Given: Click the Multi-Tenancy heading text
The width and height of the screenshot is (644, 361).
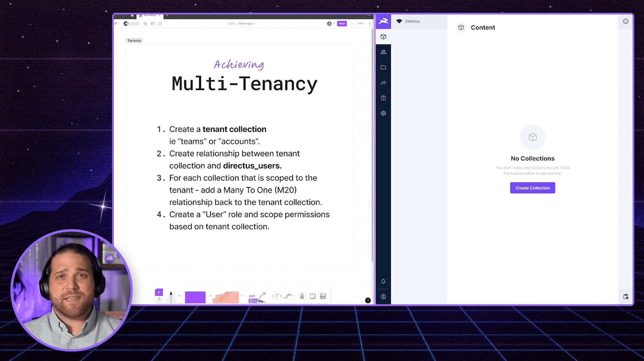Looking at the screenshot, I should tap(245, 84).
